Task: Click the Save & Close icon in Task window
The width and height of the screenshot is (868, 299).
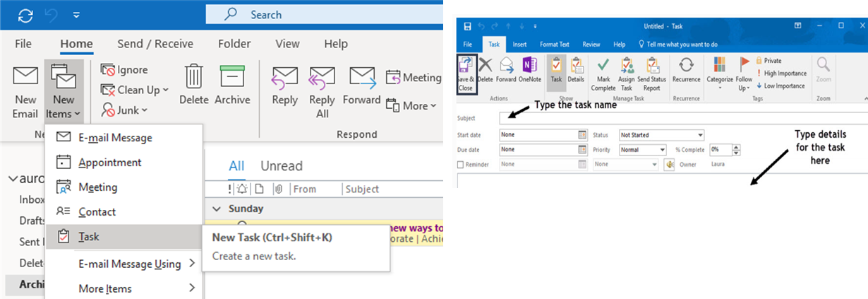Action: 466,66
